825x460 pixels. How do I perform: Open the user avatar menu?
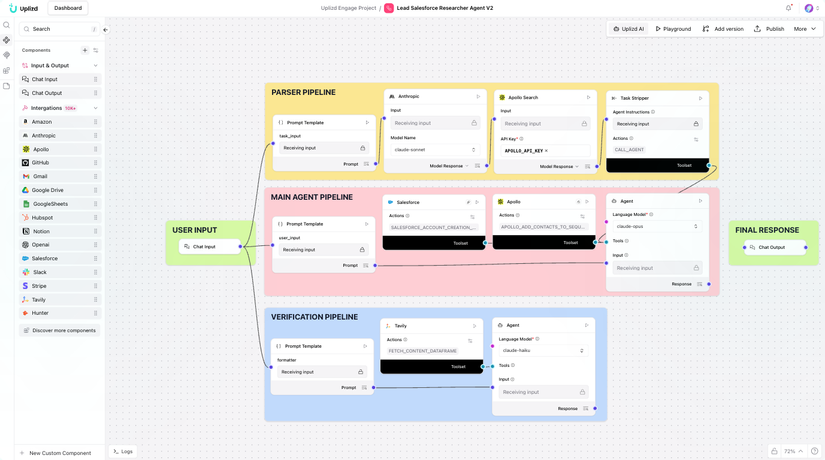[x=809, y=8]
